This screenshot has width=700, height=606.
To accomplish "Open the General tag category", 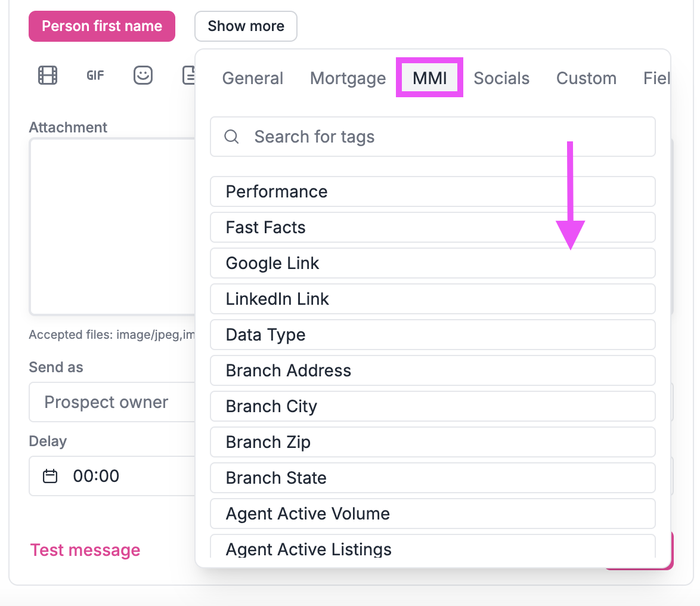I will (x=252, y=78).
